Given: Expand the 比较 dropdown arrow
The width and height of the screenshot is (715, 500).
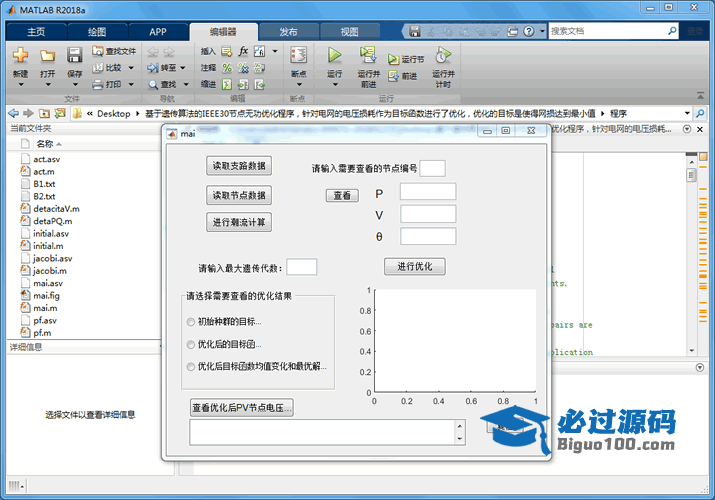Looking at the screenshot, I should click(131, 68).
